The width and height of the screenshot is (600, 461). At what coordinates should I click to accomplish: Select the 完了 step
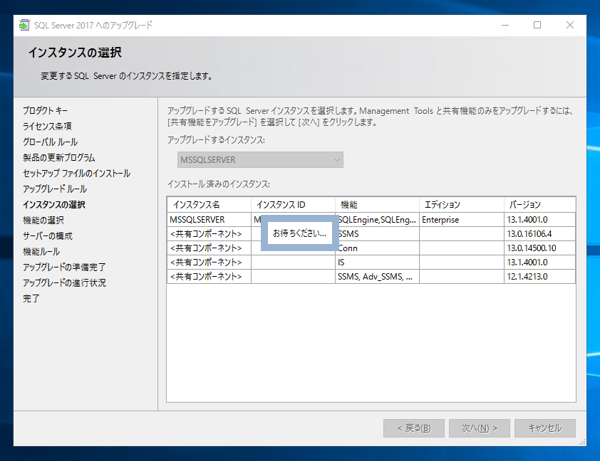(x=31, y=298)
